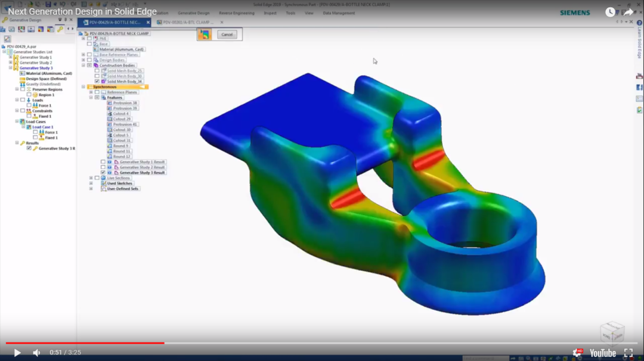Select the Gravity (Undefined) icon
This screenshot has width=644, height=361.
[x=22, y=83]
